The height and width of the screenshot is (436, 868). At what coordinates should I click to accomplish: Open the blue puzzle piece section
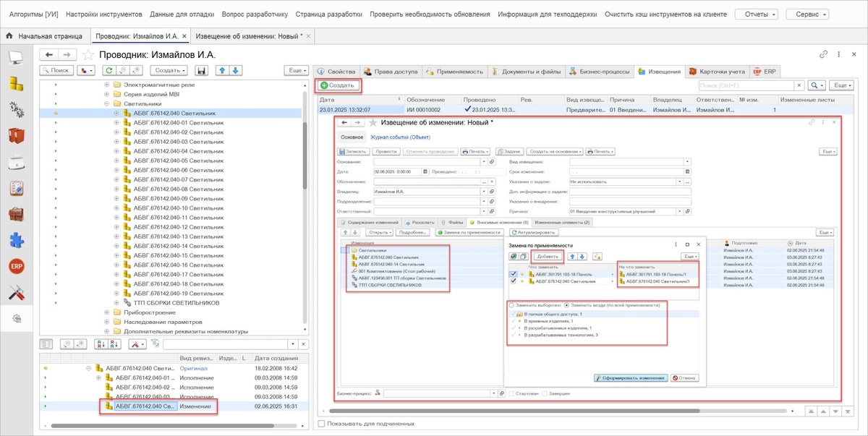16,240
